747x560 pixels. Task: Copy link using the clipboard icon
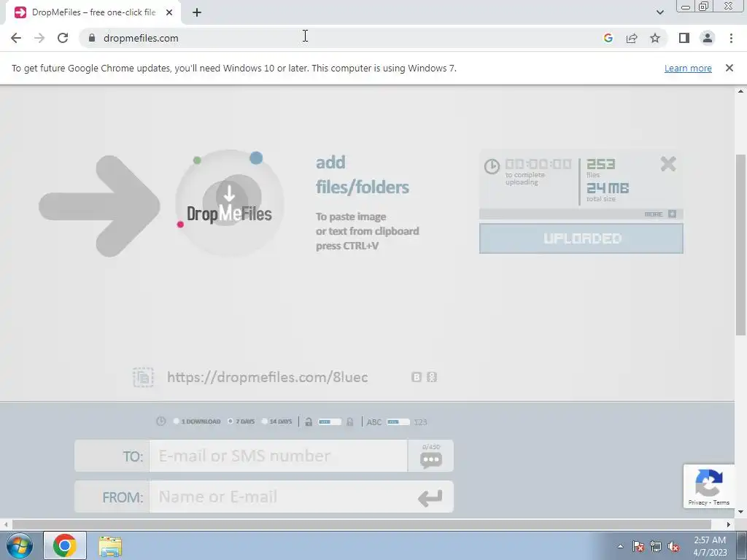pos(143,377)
